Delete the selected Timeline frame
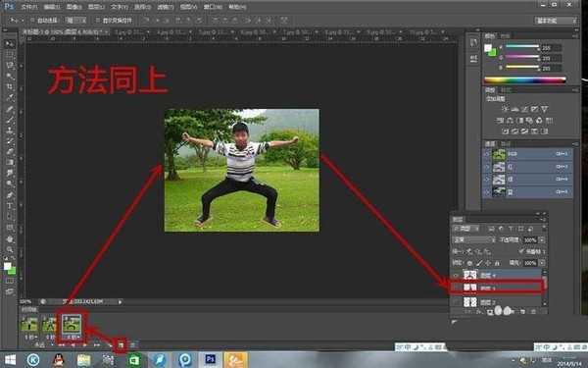Screen dimensions: 588x368 pyautogui.click(x=132, y=344)
